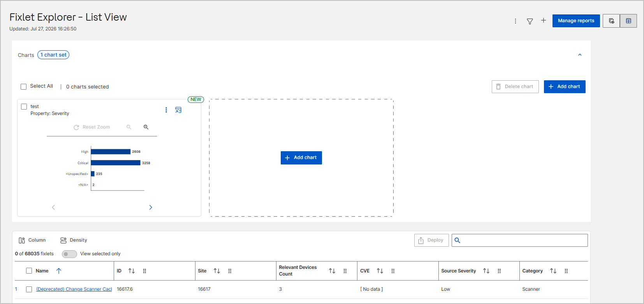Open the Deprecated Change Scanner fixlet link
Screen dimensions: 644x304
tap(74, 289)
